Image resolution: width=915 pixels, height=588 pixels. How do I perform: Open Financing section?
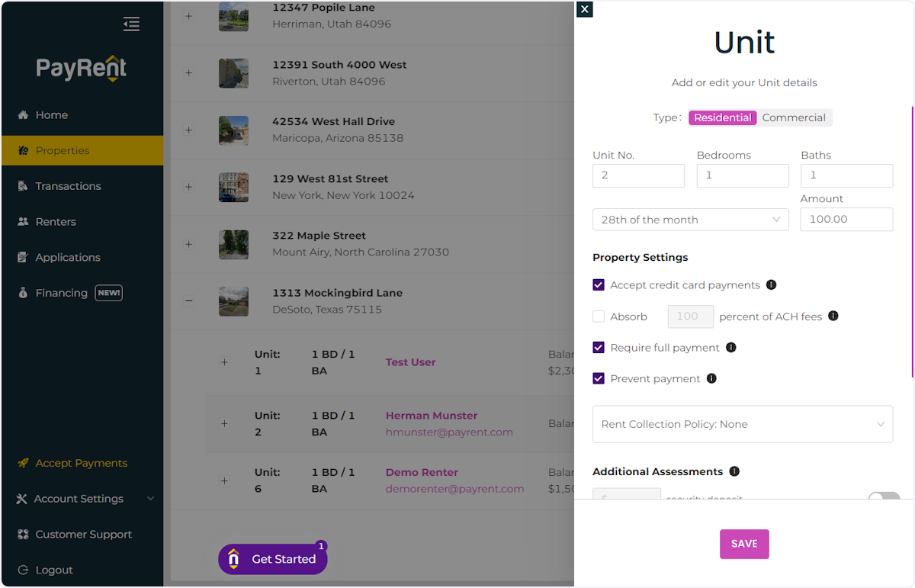(x=62, y=293)
